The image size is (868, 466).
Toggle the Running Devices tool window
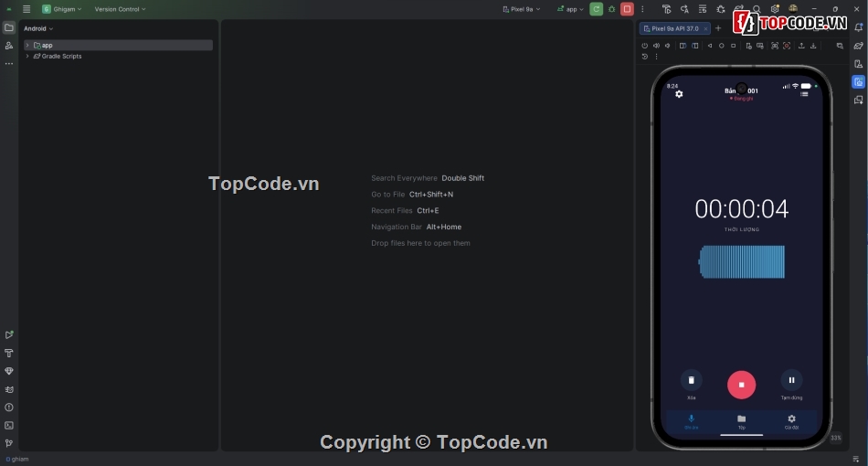[859, 82]
